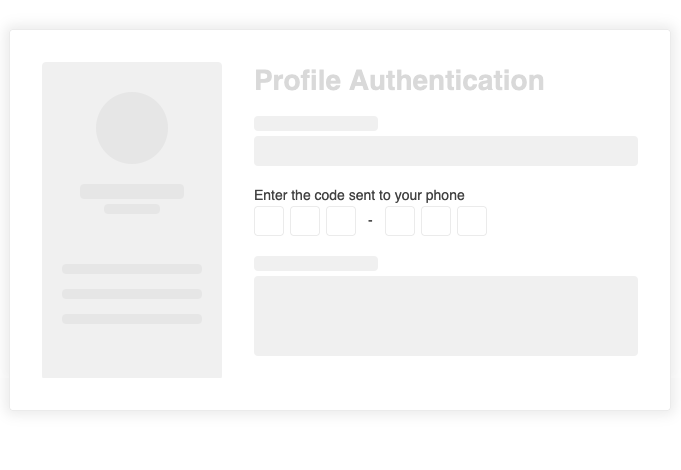
Task: Focus the second code digit box
Action: (x=305, y=221)
